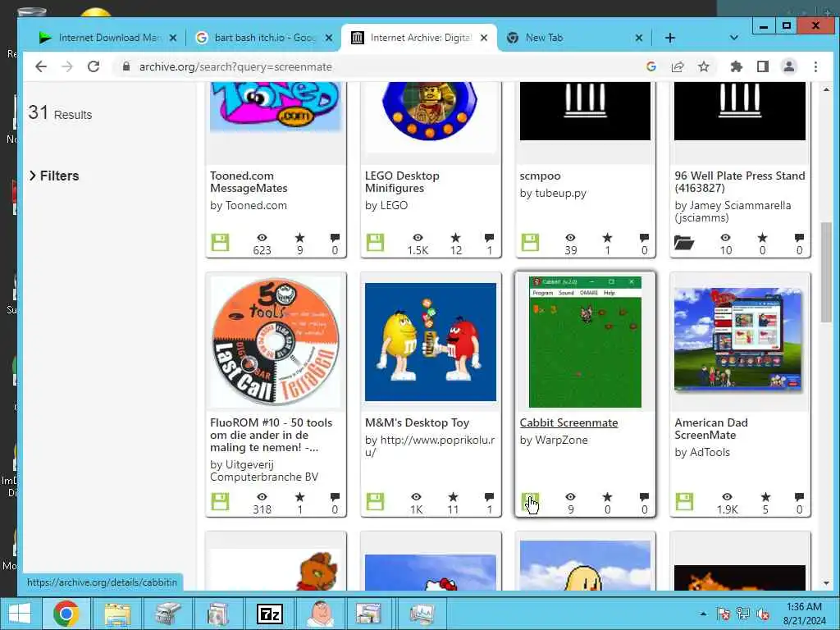Screen dimensions: 840x630
Task: Click software floppy icon on American Dad card
Action: click(685, 501)
